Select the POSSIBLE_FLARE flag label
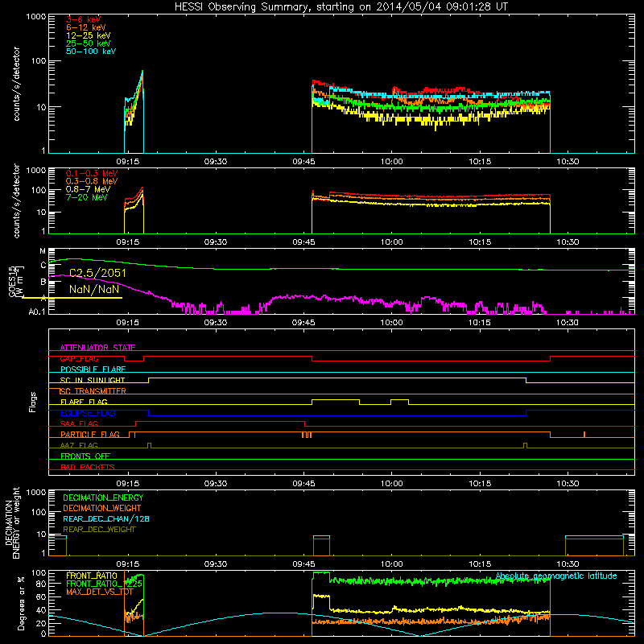The height and width of the screenshot is (644, 644). 93,369
